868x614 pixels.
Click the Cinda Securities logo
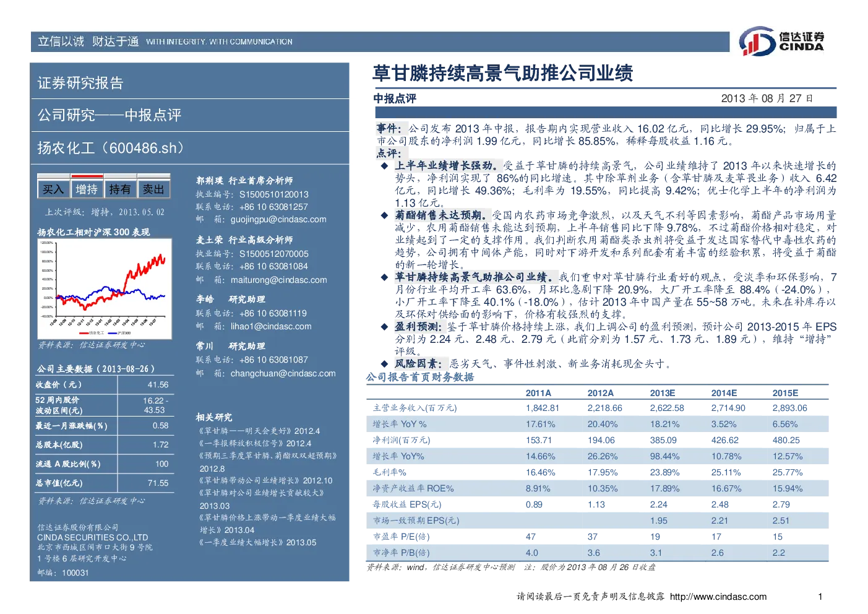[x=781, y=41]
